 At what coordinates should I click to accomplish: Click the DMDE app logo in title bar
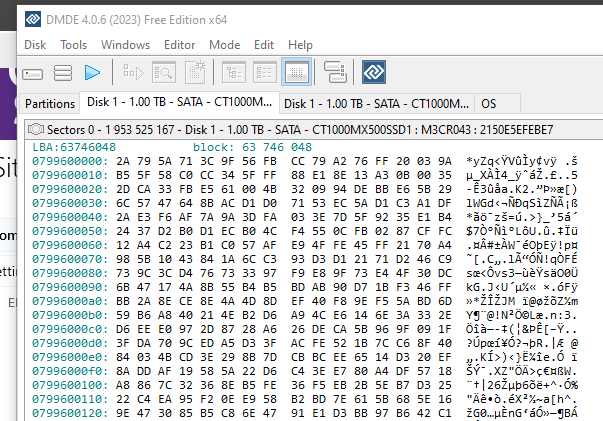pos(33,19)
